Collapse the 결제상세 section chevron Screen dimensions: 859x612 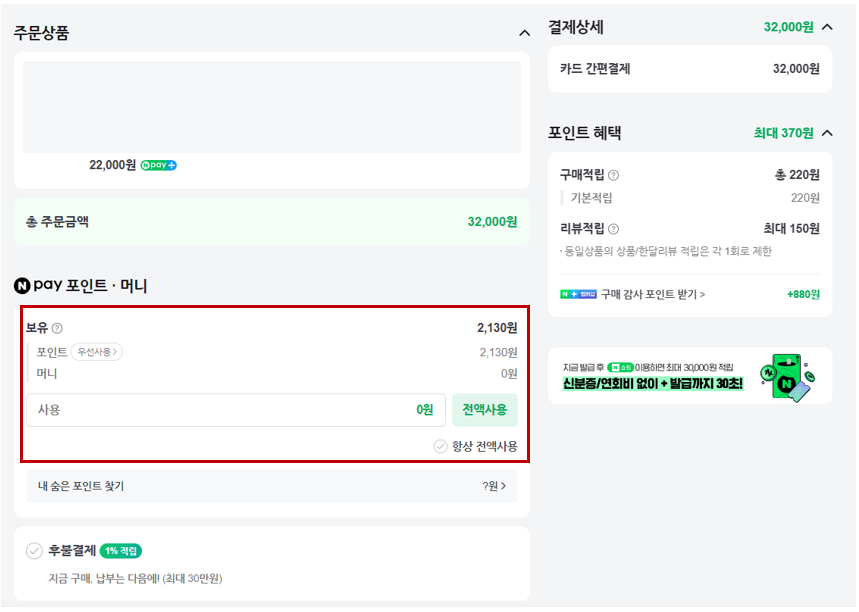[826, 27]
